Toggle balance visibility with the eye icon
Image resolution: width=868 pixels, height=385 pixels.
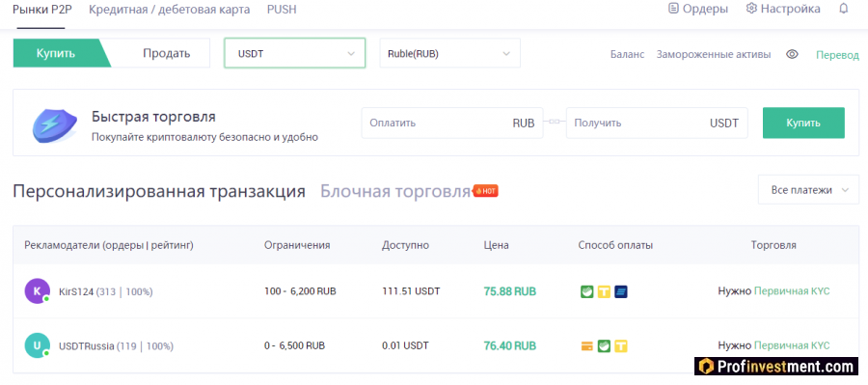tap(792, 54)
